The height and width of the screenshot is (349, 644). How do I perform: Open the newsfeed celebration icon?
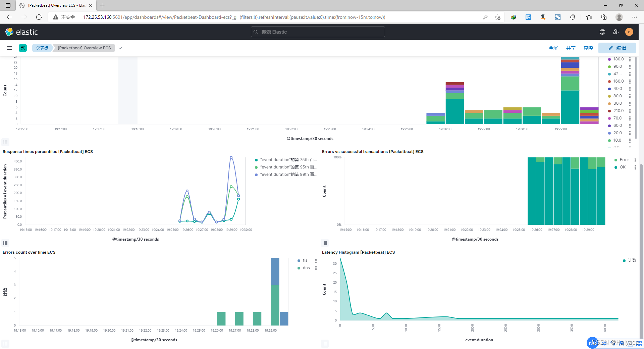[616, 32]
